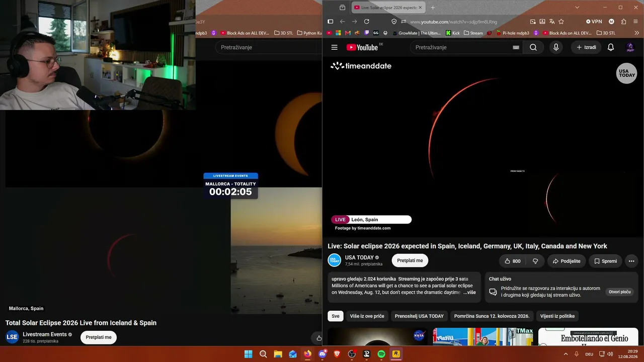Open the Kick bookmark
This screenshot has height=362, width=644.
[453, 33]
